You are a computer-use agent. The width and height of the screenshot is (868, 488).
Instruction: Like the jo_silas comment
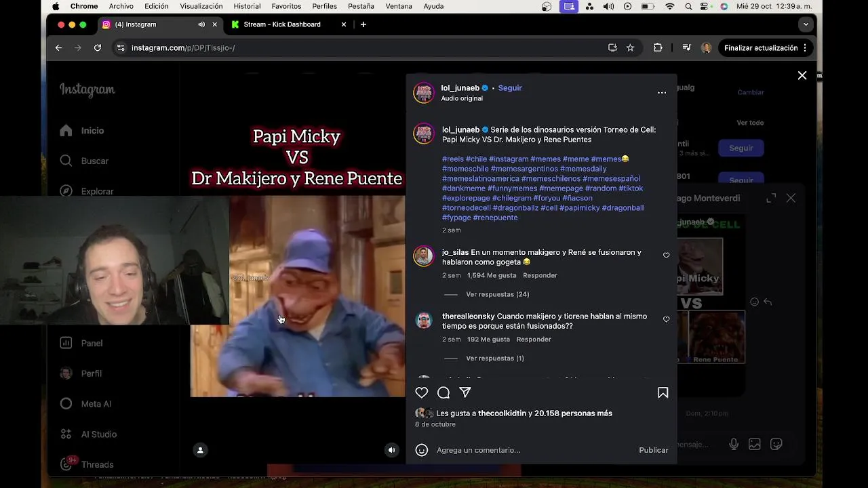tap(666, 256)
